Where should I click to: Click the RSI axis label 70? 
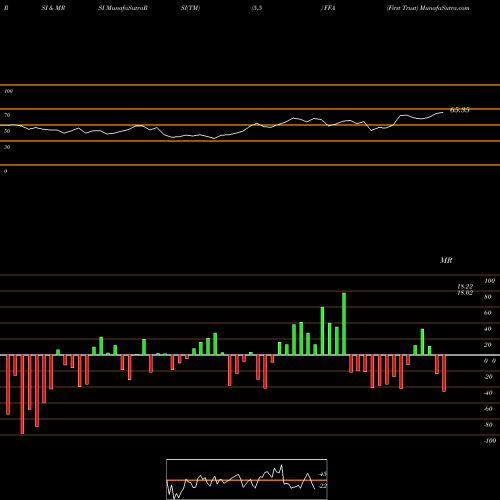point(7,115)
